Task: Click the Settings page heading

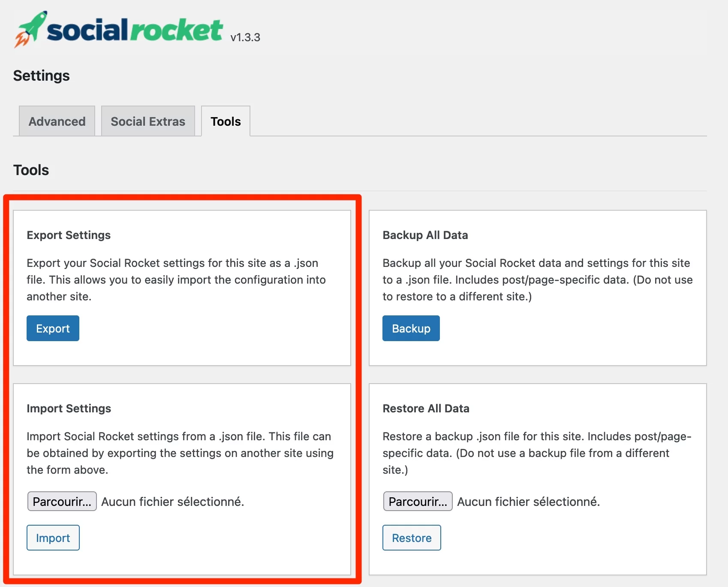Action: tap(42, 76)
